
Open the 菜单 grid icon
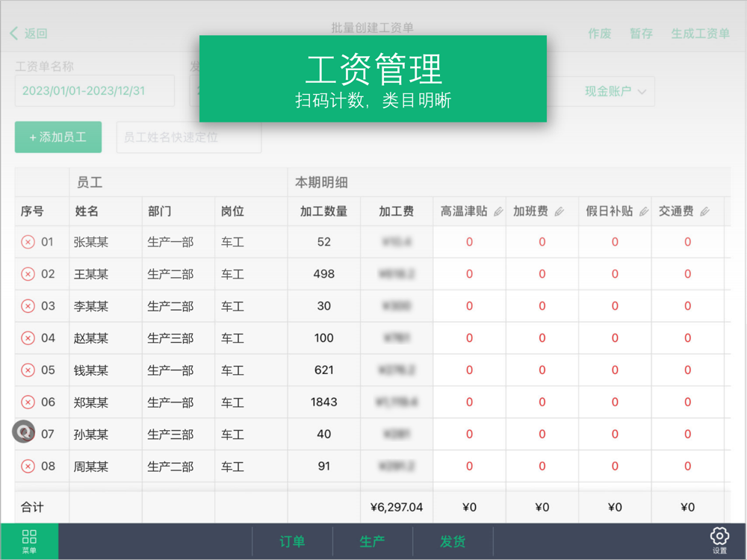pyautogui.click(x=30, y=541)
